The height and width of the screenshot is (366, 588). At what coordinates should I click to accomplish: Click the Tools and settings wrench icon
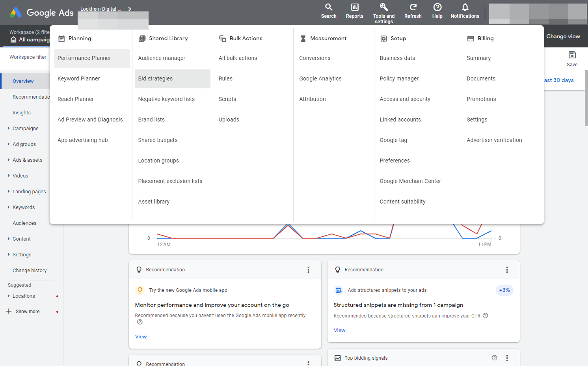384,7
